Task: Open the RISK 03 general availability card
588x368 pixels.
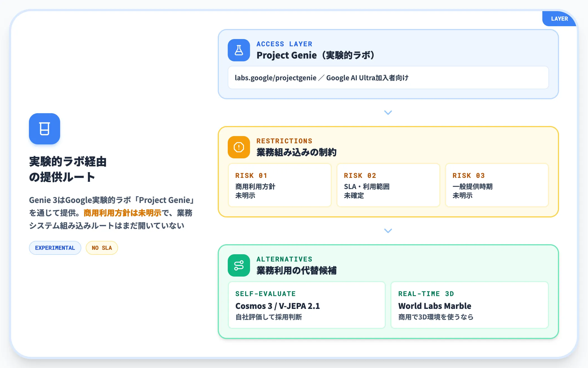Action: pos(497,185)
